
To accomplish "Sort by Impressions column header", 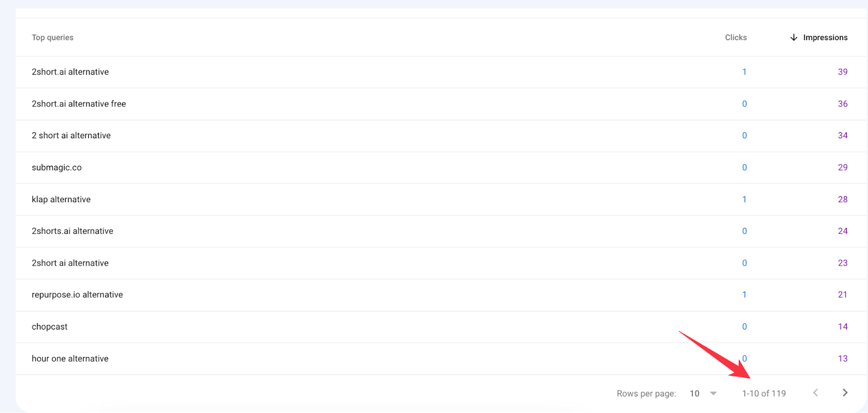I will pos(825,37).
